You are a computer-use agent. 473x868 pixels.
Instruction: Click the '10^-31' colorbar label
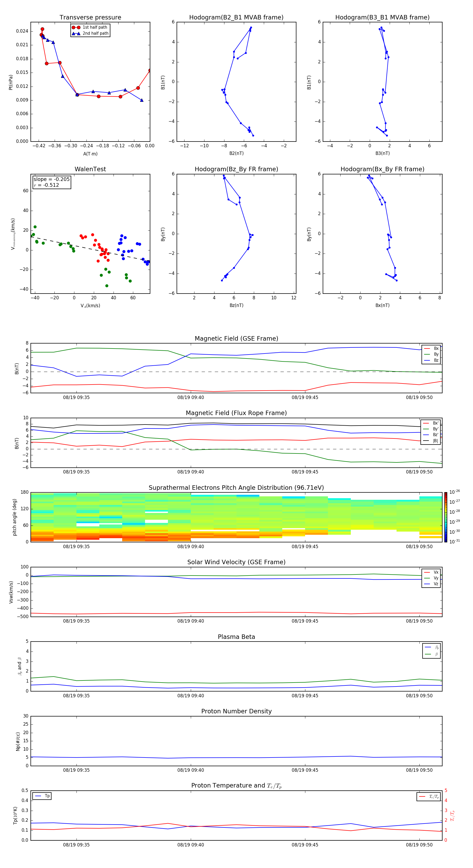click(455, 542)
